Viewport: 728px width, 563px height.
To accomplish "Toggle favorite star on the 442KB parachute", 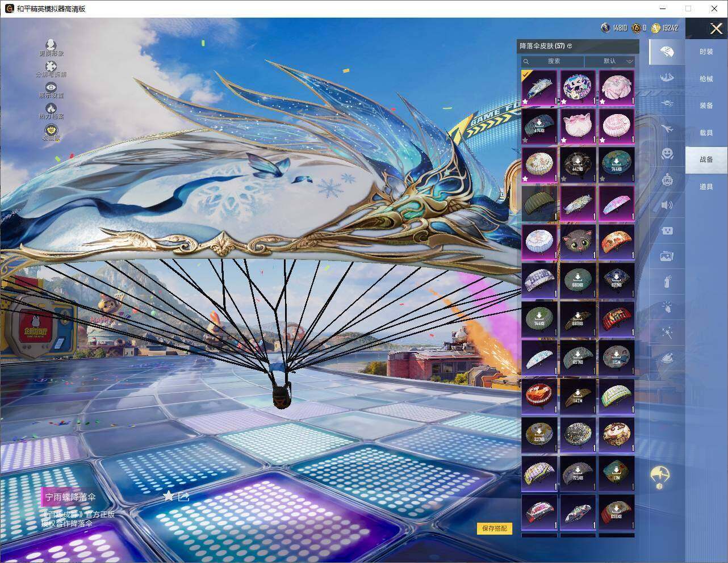I will point(564,178).
